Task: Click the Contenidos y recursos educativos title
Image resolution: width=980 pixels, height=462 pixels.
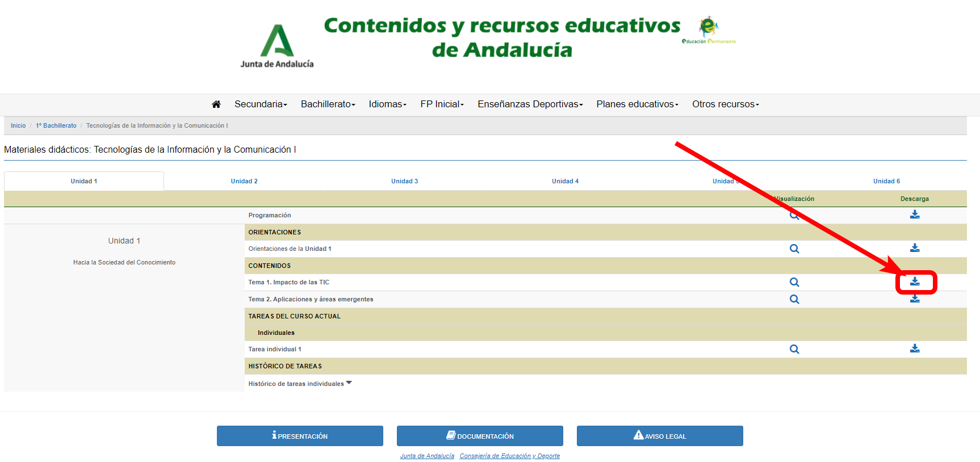Action: [502, 37]
